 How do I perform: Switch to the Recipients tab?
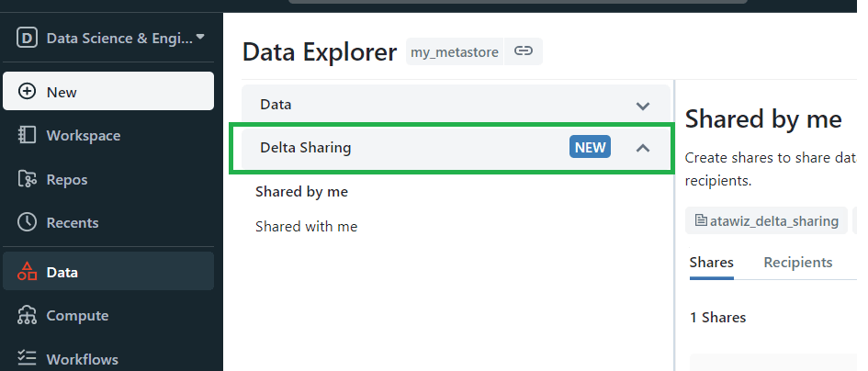[x=797, y=262]
